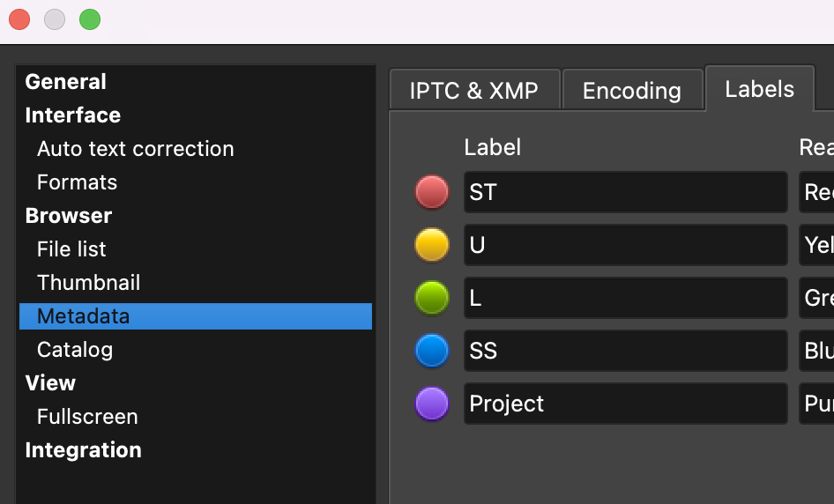Screen dimensions: 834x504
Task: Click the red label color dot
Action: click(x=432, y=192)
